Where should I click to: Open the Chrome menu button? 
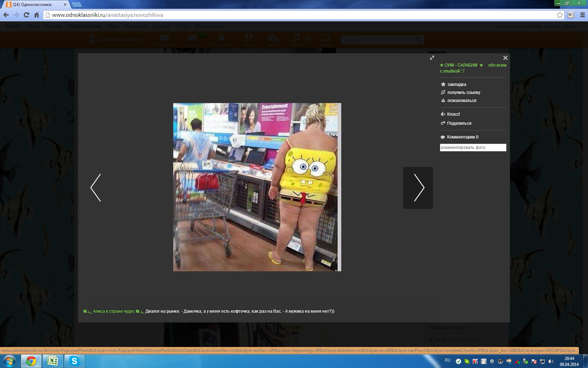[582, 15]
